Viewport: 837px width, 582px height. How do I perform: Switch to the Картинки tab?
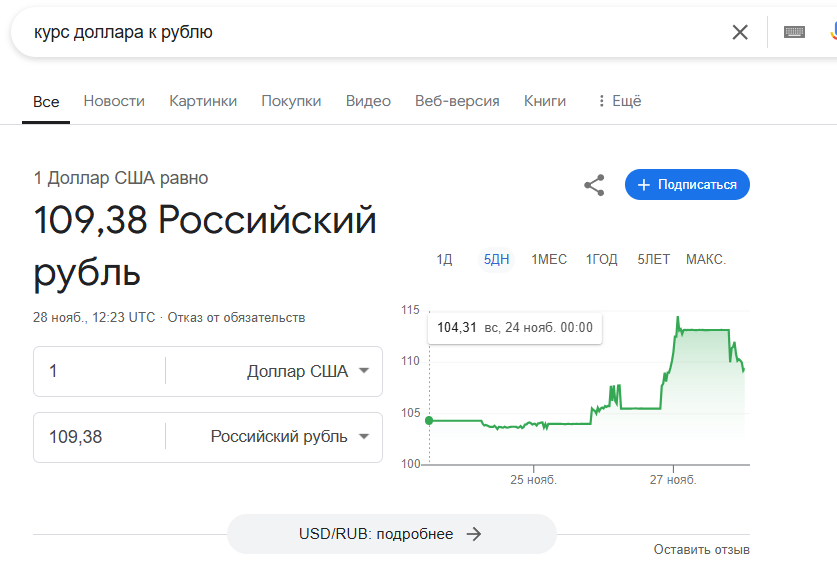click(x=203, y=101)
